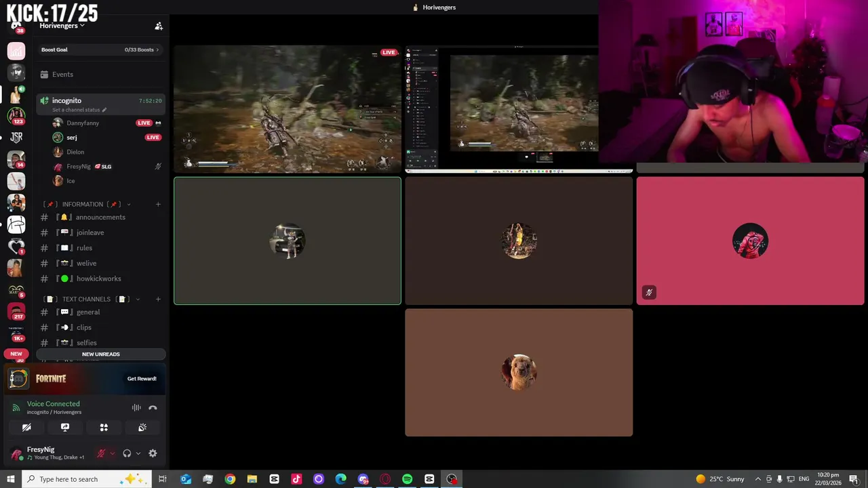The height and width of the screenshot is (488, 868).
Task: Open the output device options arrow beside the headphones
Action: 138,453
